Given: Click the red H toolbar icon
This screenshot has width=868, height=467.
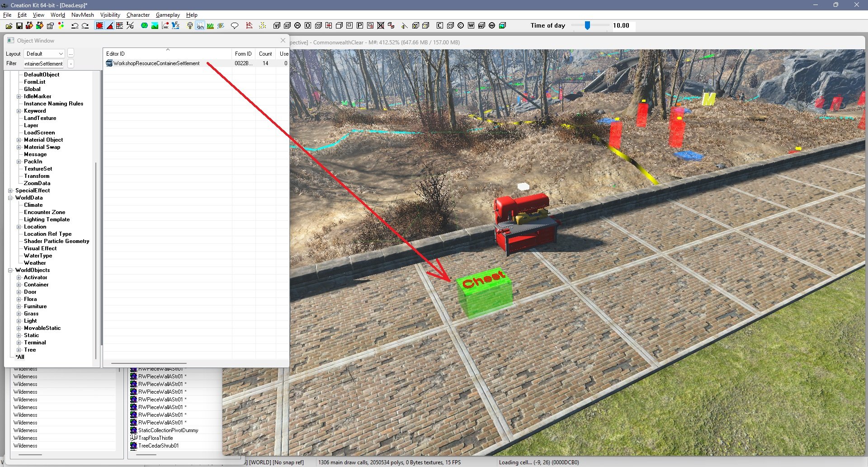Looking at the screenshot, I should 329,26.
